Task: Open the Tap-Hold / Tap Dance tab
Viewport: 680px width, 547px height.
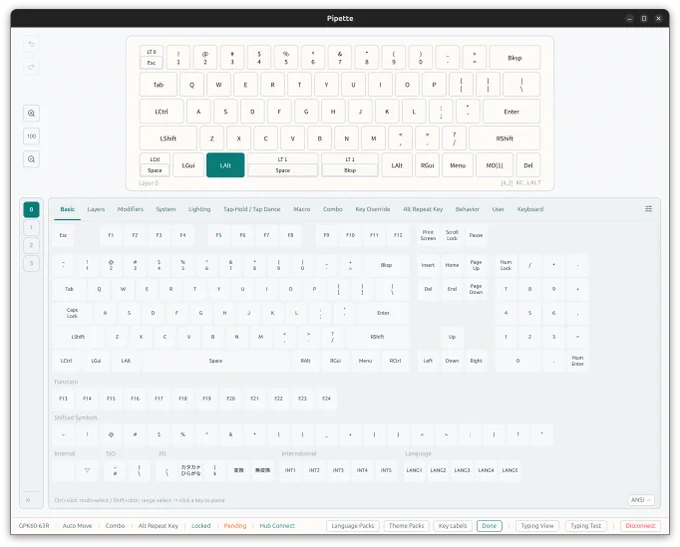Action: (x=252, y=209)
